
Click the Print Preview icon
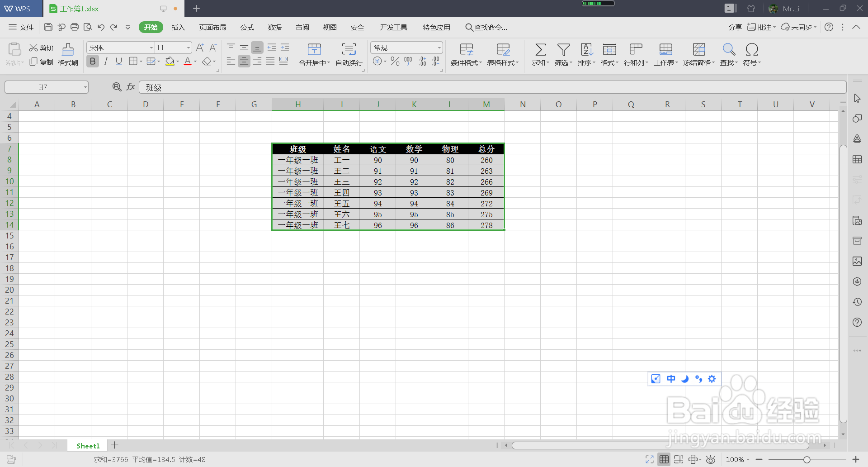pyautogui.click(x=88, y=27)
